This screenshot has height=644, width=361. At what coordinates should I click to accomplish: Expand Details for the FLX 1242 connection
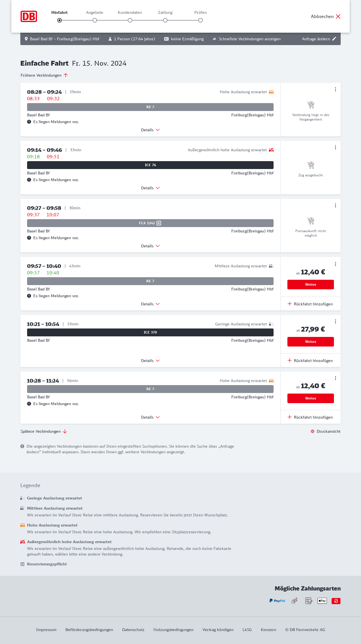[x=150, y=246]
